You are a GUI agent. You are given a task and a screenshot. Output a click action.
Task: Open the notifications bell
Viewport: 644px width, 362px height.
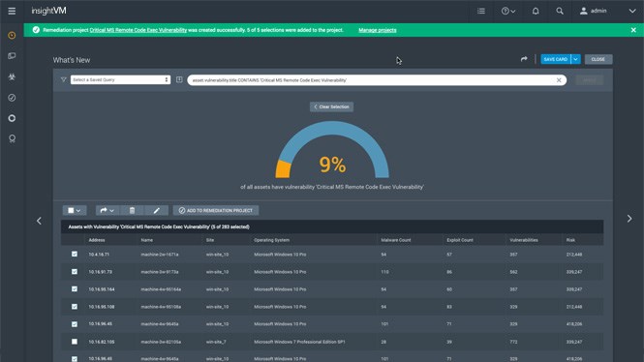(x=536, y=11)
